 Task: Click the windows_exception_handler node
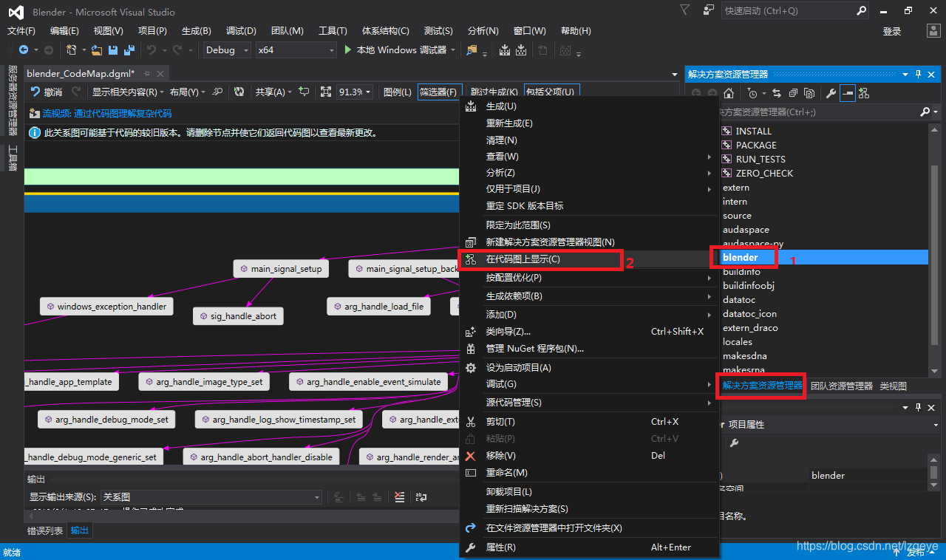(106, 306)
